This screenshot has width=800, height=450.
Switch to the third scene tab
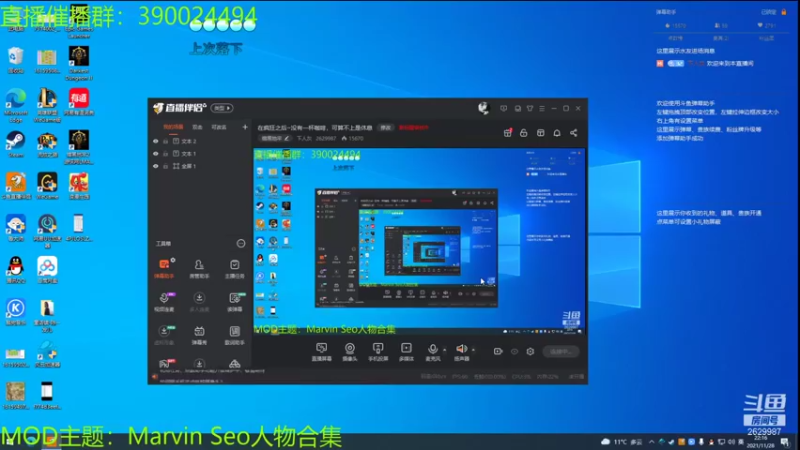(x=219, y=127)
